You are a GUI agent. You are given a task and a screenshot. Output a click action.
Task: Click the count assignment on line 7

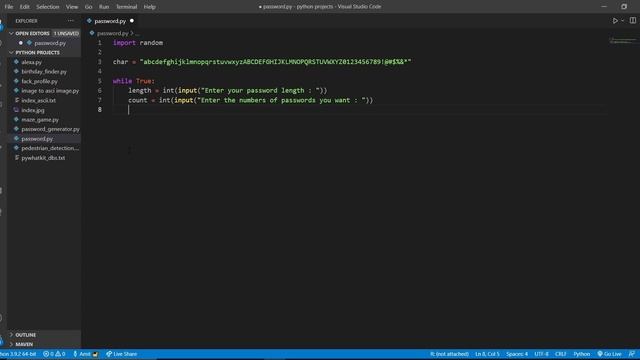click(251, 100)
